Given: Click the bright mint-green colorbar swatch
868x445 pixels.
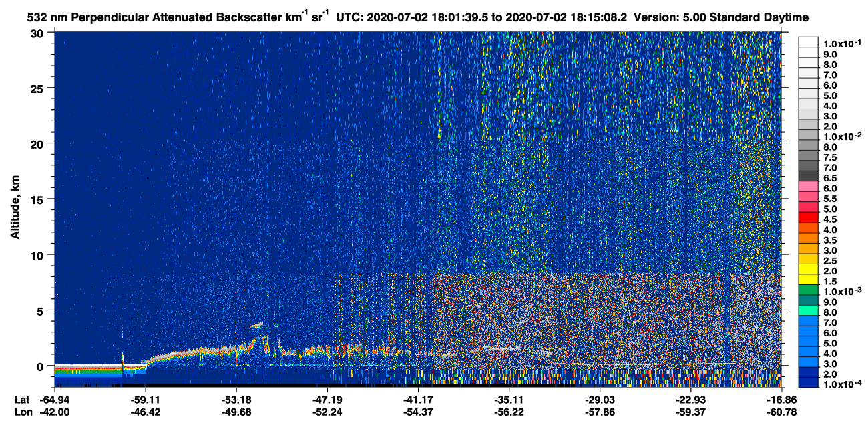Looking at the screenshot, I should [808, 309].
